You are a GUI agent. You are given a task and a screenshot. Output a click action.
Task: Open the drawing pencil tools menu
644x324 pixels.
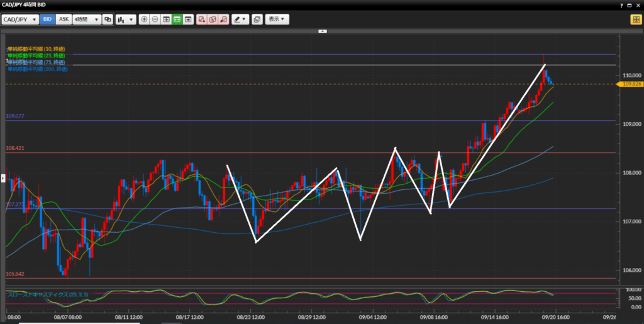pos(240,20)
